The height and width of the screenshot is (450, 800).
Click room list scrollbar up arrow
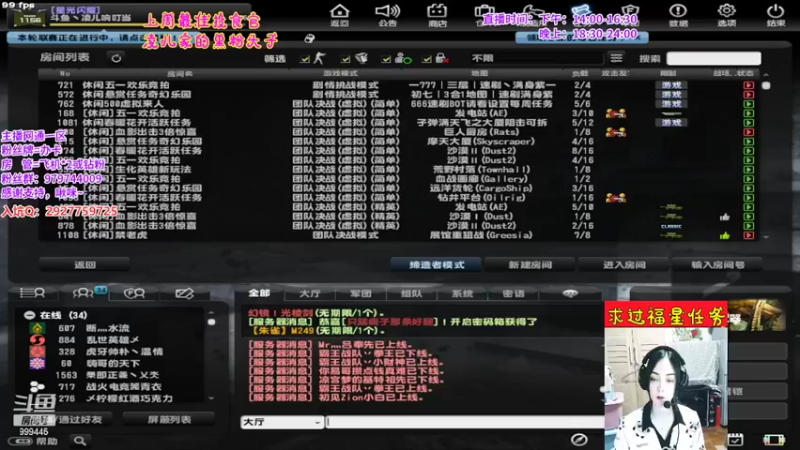tap(766, 74)
